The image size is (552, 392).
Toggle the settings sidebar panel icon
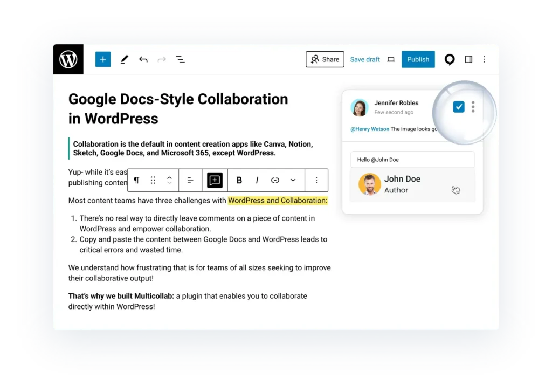pyautogui.click(x=468, y=59)
